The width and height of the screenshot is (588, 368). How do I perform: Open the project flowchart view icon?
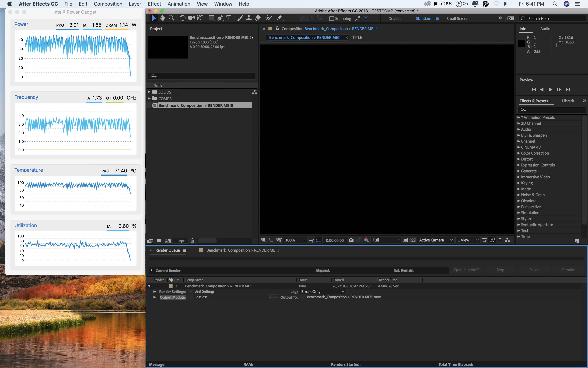254,92
